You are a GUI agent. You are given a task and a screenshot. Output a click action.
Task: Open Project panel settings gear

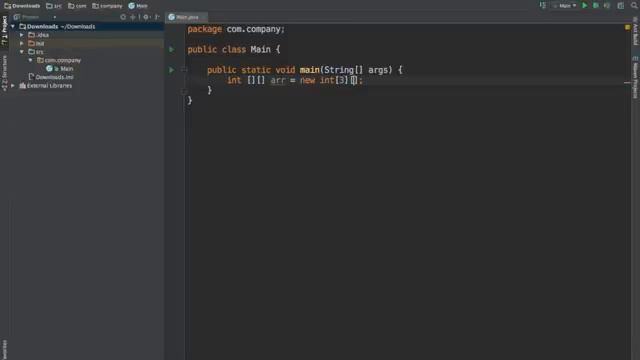(x=146, y=17)
